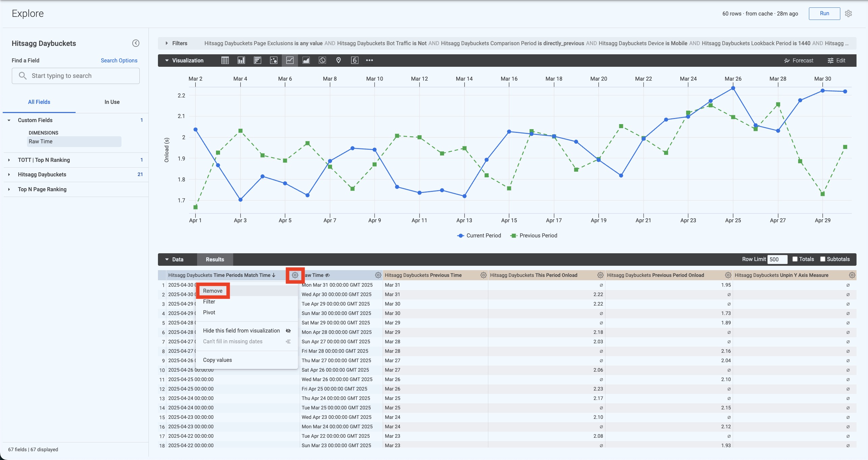Collapse field picker with arrow icon
Viewport: 868px width, 460px height.
[136, 43]
